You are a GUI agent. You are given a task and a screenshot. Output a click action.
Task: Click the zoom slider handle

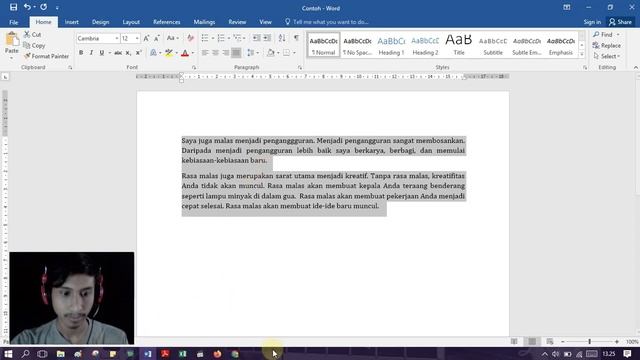pos(589,341)
